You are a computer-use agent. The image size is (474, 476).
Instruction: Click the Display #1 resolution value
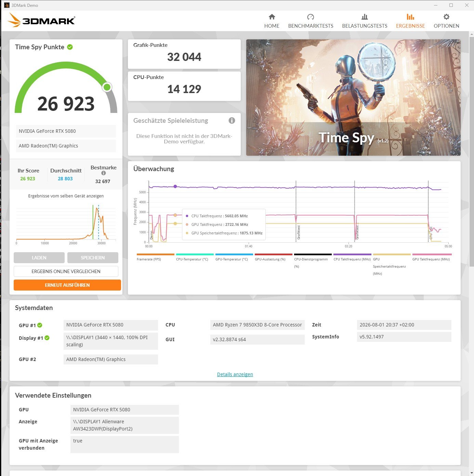(x=111, y=341)
